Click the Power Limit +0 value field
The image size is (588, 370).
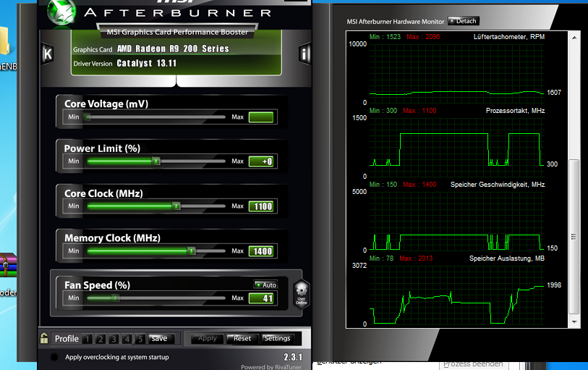click(261, 161)
